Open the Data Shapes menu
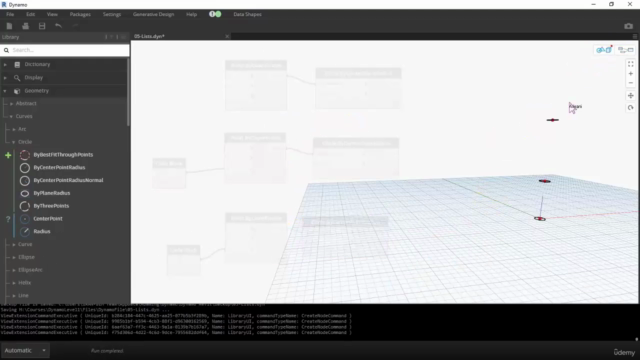The width and height of the screenshot is (640, 360). pyautogui.click(x=247, y=14)
